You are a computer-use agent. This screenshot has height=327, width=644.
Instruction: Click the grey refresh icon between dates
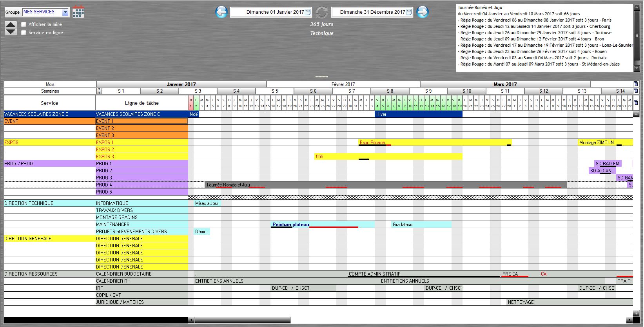(x=321, y=12)
